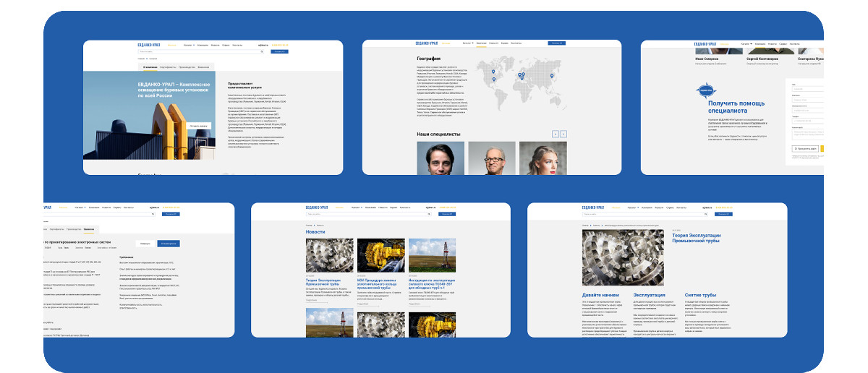Show next specialist with right slider arrow
Viewport: 868px width, 373px height.
point(563,134)
